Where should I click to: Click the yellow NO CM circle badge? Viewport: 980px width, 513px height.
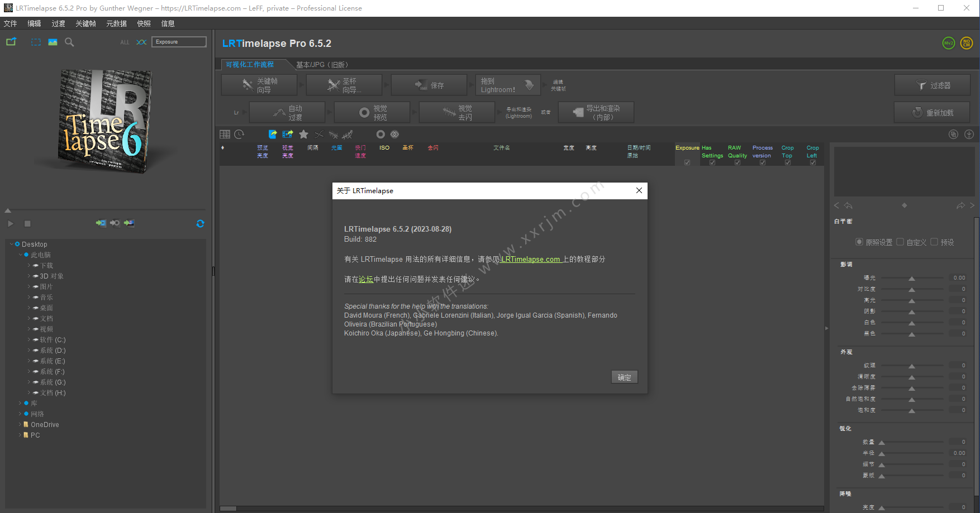[967, 43]
